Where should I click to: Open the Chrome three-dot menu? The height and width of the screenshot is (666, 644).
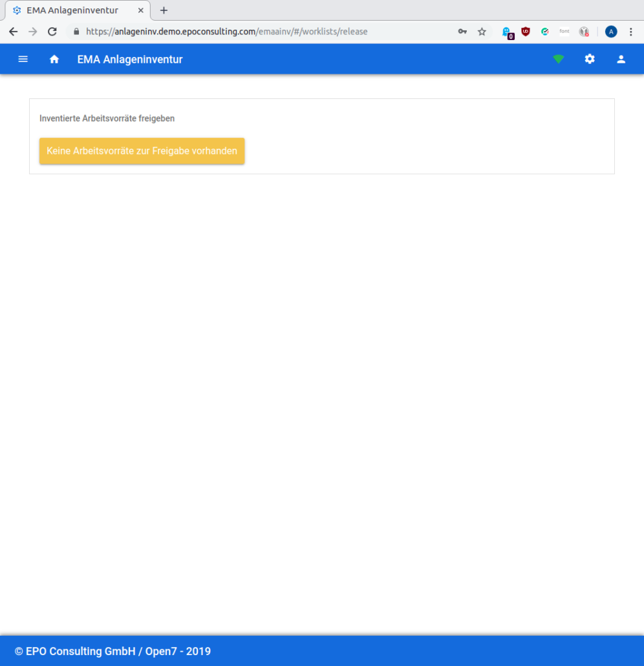[x=631, y=32]
